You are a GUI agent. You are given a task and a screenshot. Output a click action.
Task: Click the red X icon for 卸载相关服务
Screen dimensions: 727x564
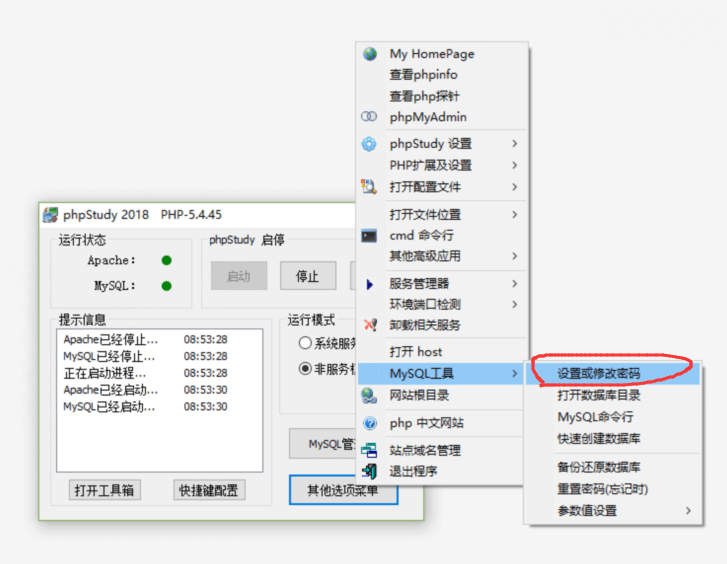pos(370,325)
